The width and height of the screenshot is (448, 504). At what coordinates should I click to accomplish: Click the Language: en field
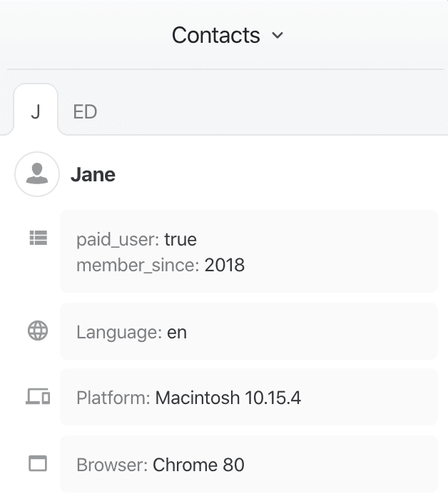tap(249, 331)
